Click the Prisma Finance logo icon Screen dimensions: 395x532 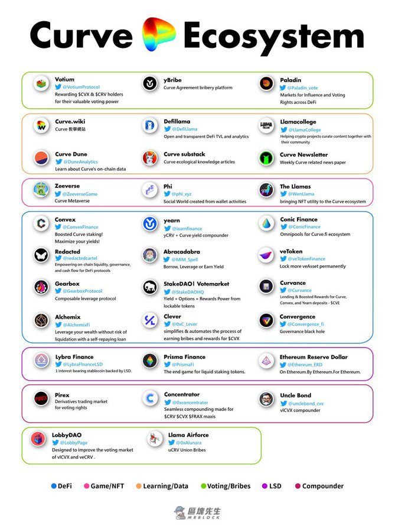pyautogui.click(x=150, y=361)
